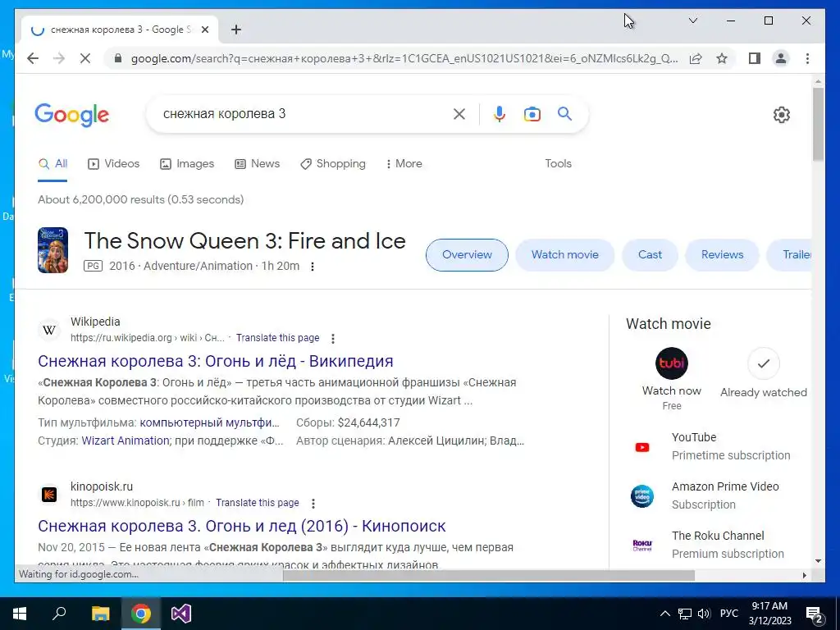Open the notification center
The width and height of the screenshot is (840, 630).
[815, 614]
